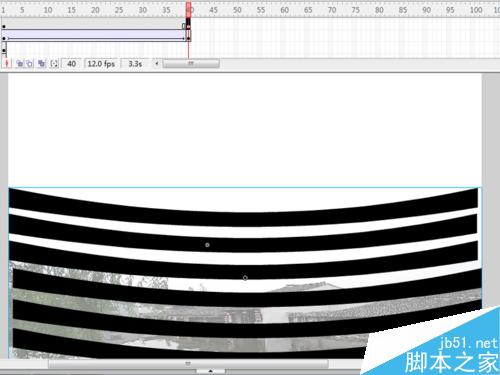The width and height of the screenshot is (500, 375).
Task: Click frame 50 on the timeline ruler
Action: (x=236, y=10)
